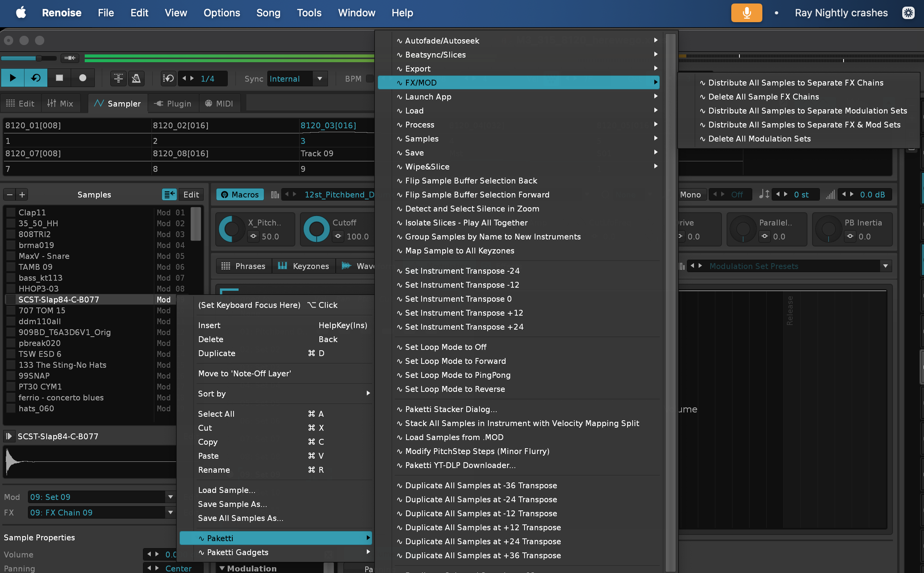
Task: Toggle the 707 TOM 15 sample checkbox
Action: [x=11, y=311]
